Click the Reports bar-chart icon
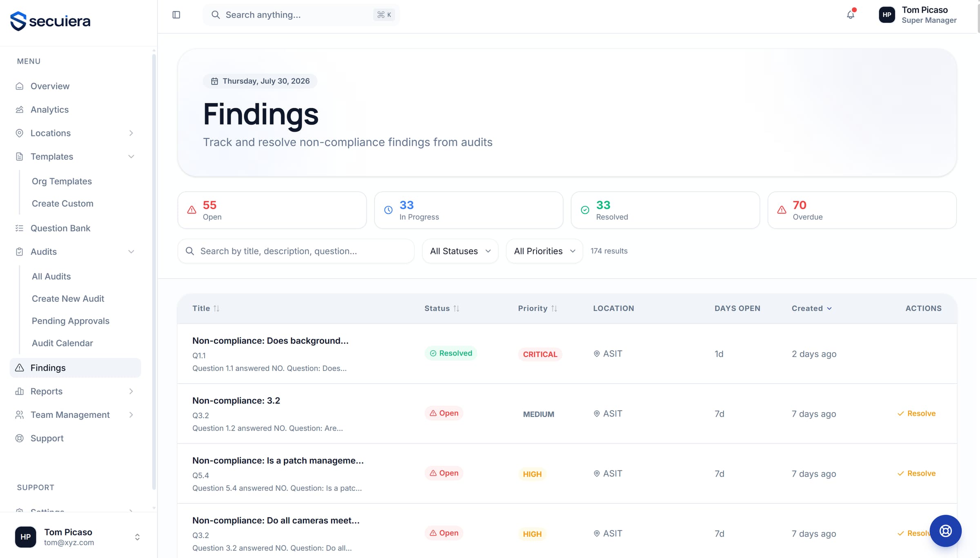The width and height of the screenshot is (980, 558). 19,391
